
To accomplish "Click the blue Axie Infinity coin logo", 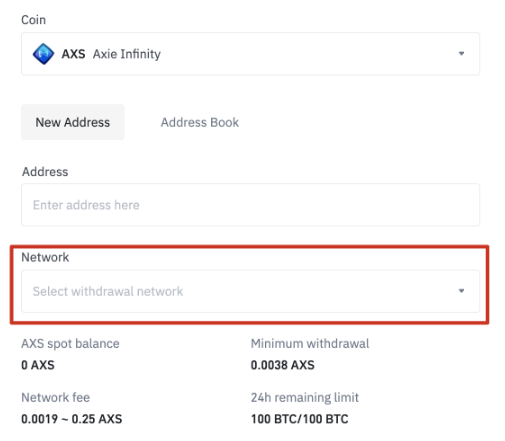I will pyautogui.click(x=43, y=54).
